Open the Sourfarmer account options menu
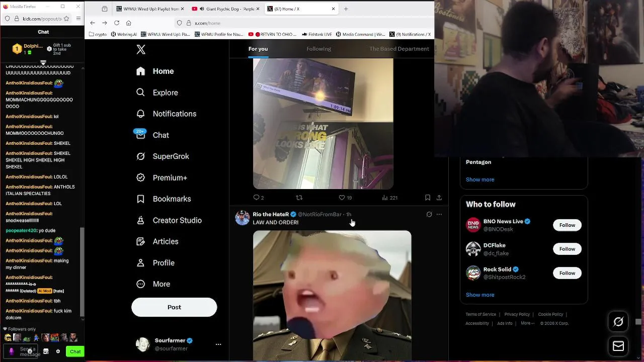 click(218, 344)
